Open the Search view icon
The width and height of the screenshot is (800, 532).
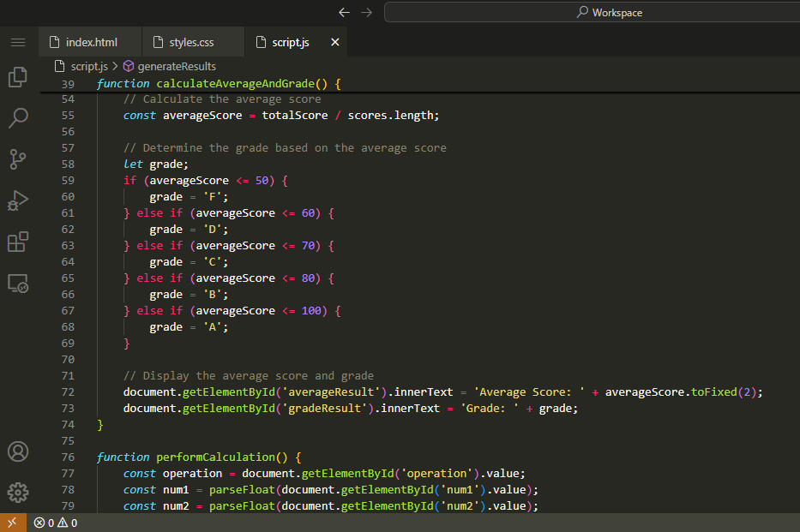(18, 117)
